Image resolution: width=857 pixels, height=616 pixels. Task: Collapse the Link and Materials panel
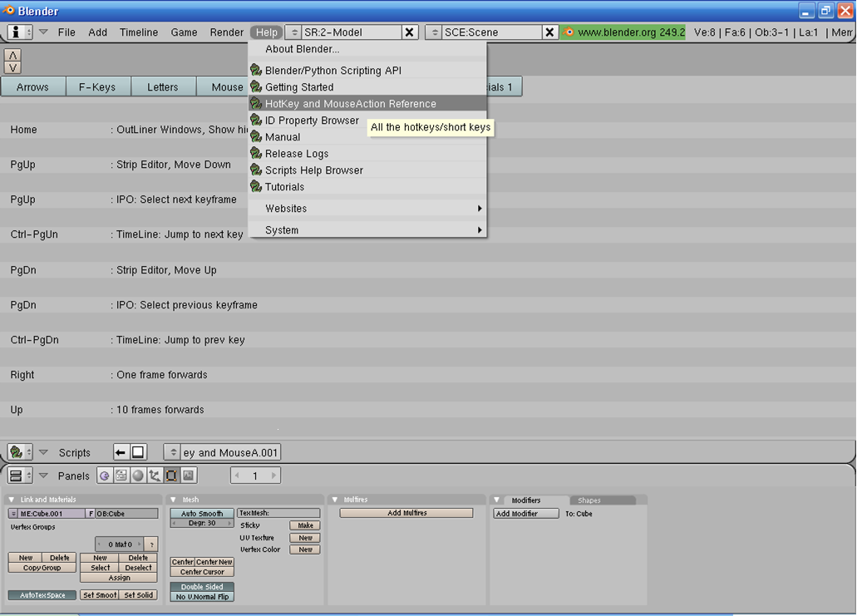click(12, 500)
